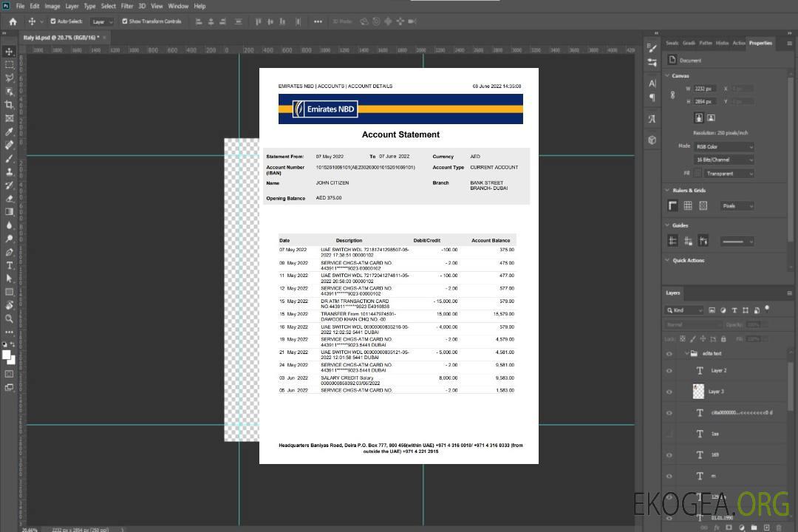Image resolution: width=798 pixels, height=532 pixels.
Task: Open the 16 Bits/Channel dropdown
Action: [x=724, y=160]
